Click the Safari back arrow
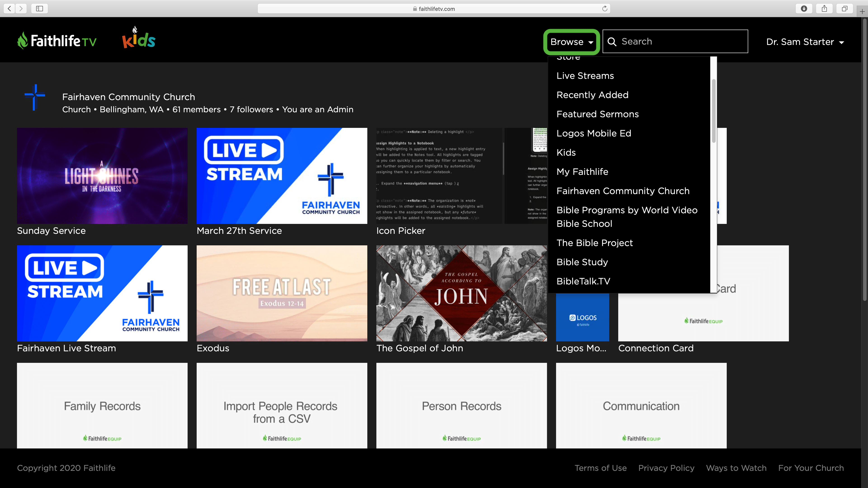Screen dimensions: 868x488 pyautogui.click(x=9, y=8)
